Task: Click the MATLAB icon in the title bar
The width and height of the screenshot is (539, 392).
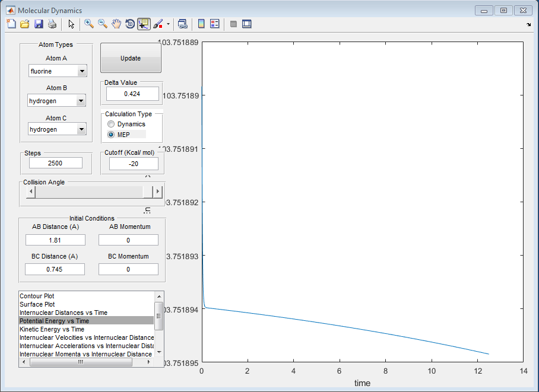Action: pos(10,10)
